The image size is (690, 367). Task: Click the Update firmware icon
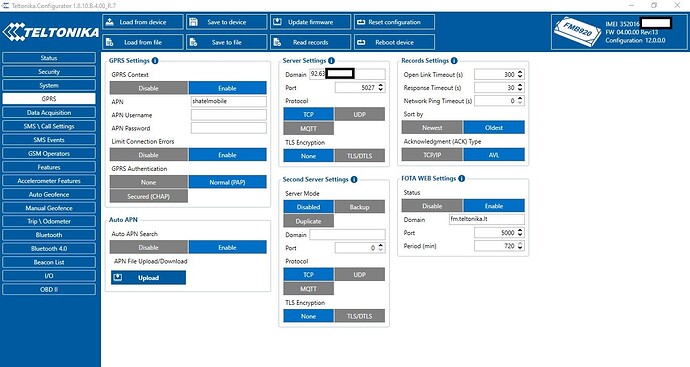point(277,22)
